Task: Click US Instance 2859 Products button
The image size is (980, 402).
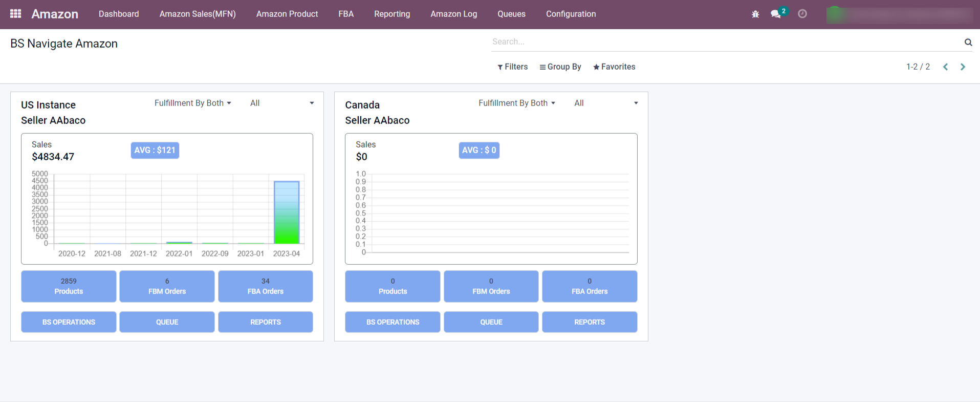Action: (x=69, y=286)
